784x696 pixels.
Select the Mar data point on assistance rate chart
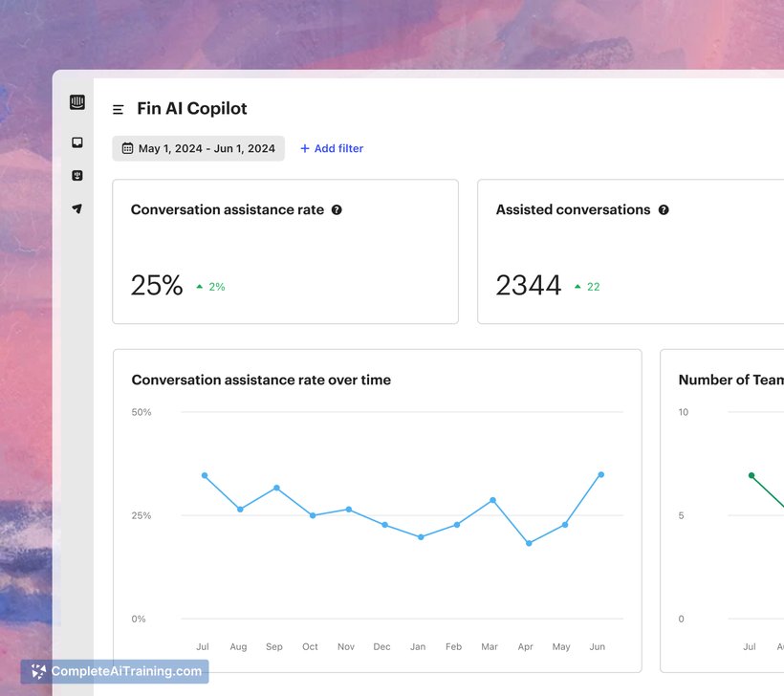pos(493,500)
